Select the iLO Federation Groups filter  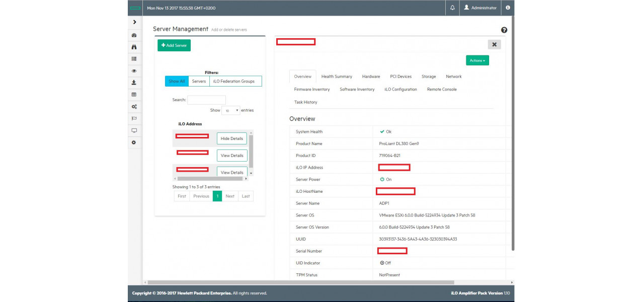click(x=235, y=81)
